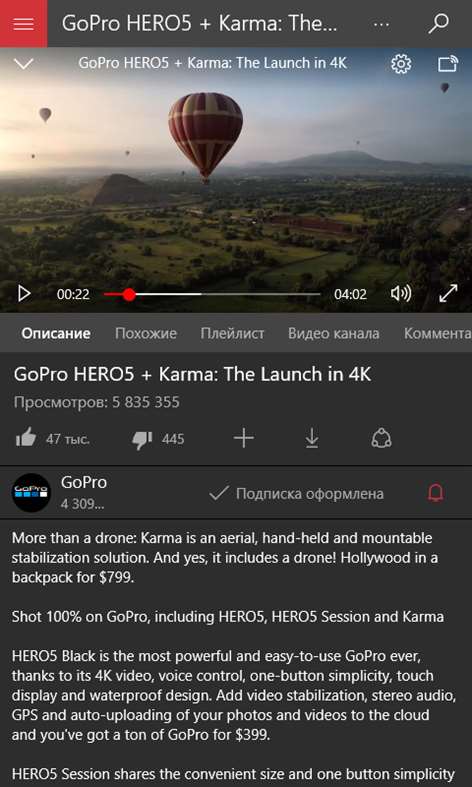Toggle the Подписка оформлена subscription
The width and height of the screenshot is (472, 787).
[296, 494]
